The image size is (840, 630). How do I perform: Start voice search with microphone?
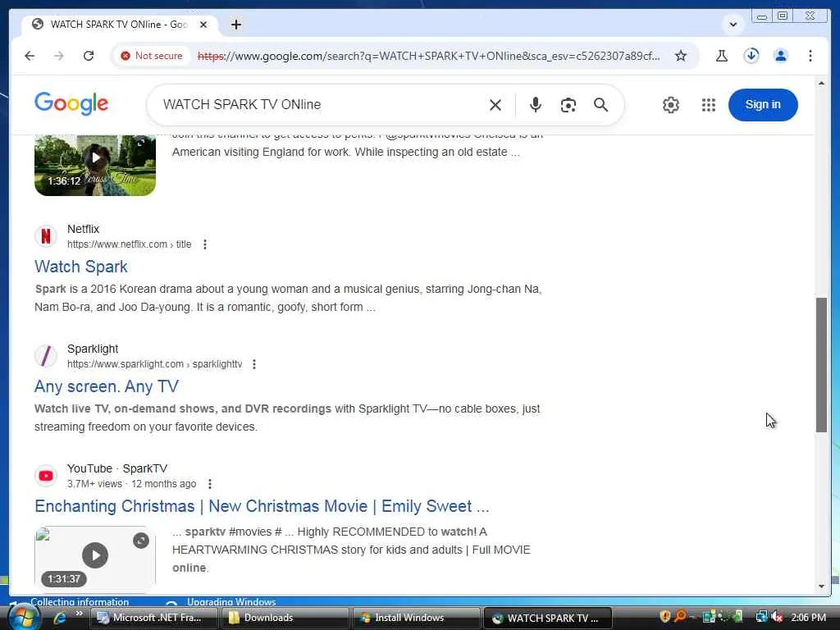(x=535, y=105)
